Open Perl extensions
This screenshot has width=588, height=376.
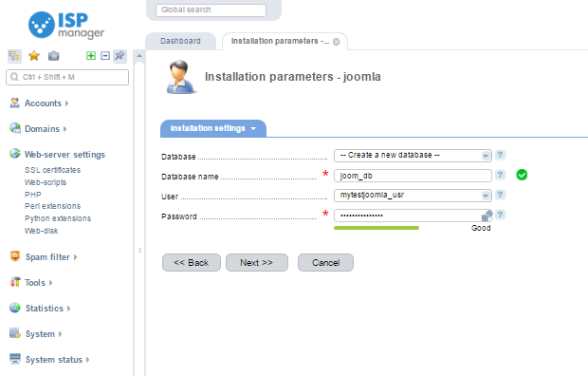pyautogui.click(x=52, y=206)
